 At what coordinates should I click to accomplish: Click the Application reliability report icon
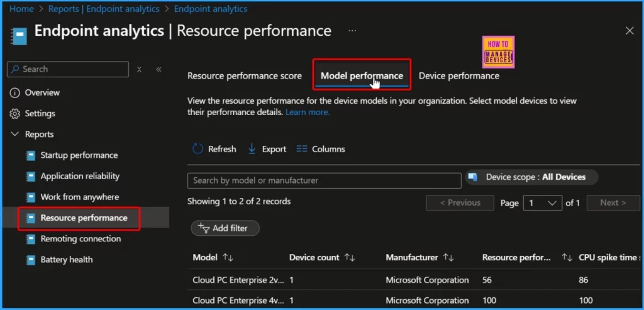click(31, 177)
